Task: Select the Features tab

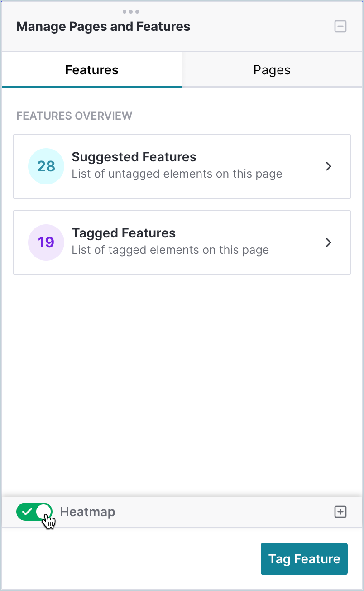Action: [92, 70]
